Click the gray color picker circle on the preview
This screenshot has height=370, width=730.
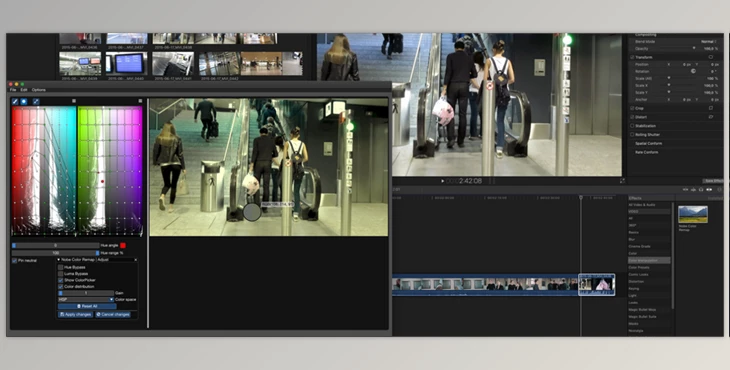pyautogui.click(x=252, y=212)
